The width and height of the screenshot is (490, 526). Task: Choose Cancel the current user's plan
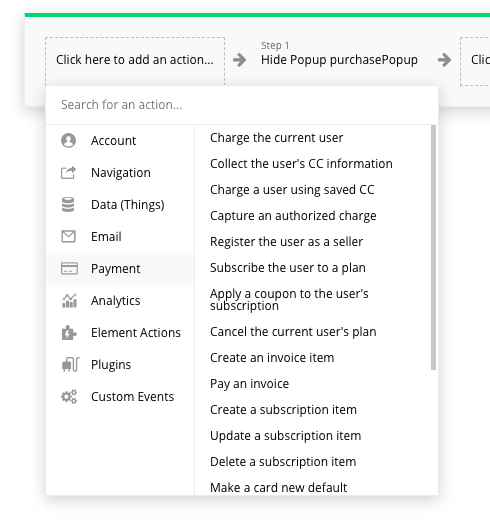click(x=293, y=332)
